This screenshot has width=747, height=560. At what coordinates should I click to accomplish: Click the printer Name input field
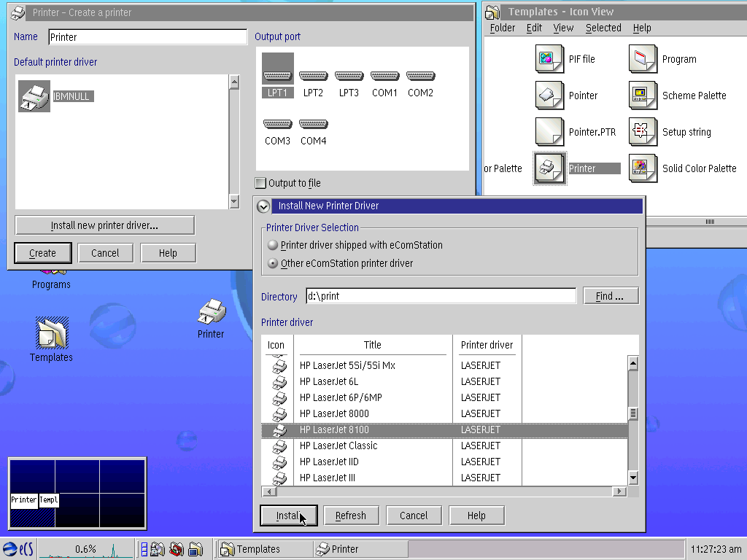pos(147,37)
